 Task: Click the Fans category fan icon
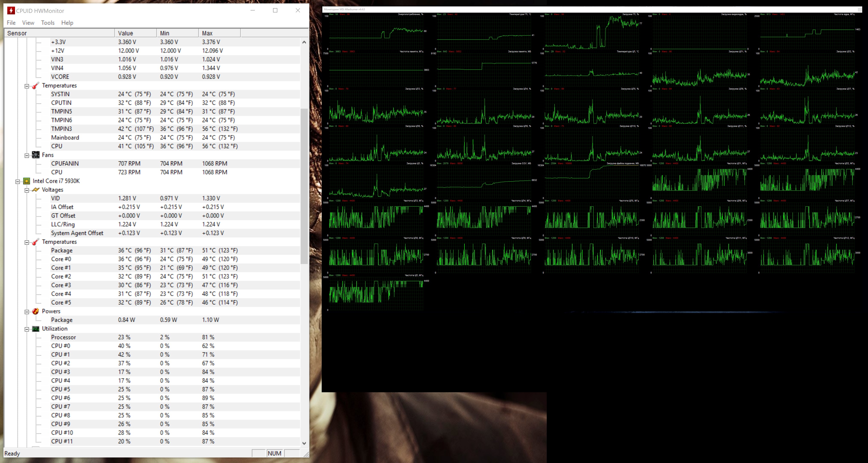(35, 155)
